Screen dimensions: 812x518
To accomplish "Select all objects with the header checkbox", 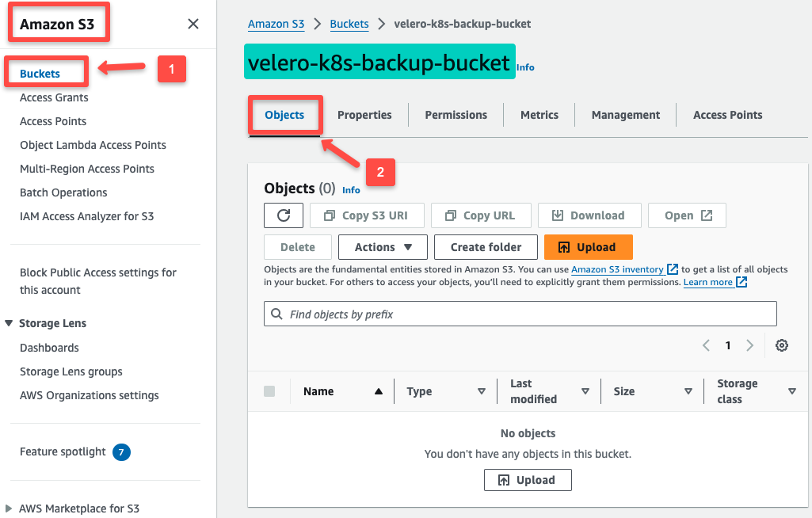I will 269,390.
